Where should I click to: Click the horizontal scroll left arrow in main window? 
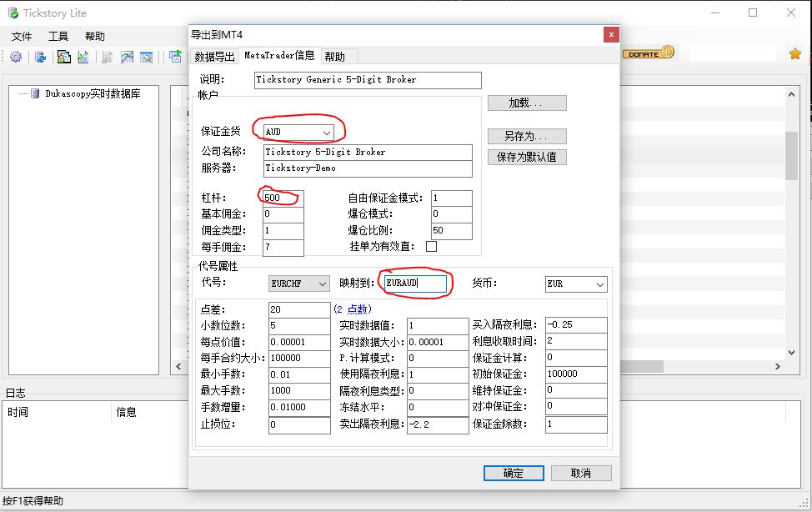tap(179, 366)
